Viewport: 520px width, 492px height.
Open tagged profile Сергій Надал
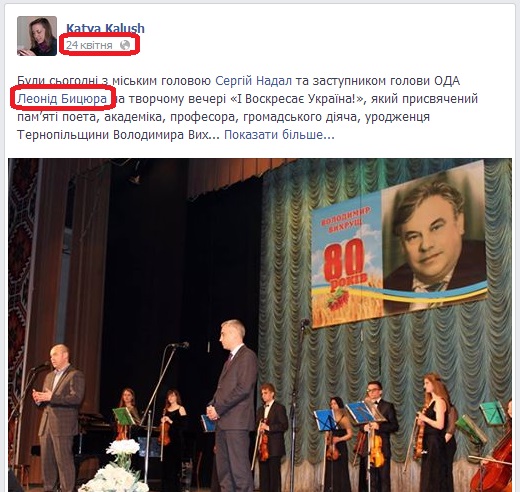(253, 81)
